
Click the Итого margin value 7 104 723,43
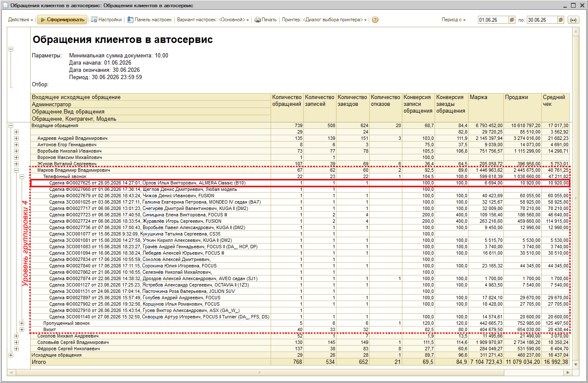pos(486,362)
